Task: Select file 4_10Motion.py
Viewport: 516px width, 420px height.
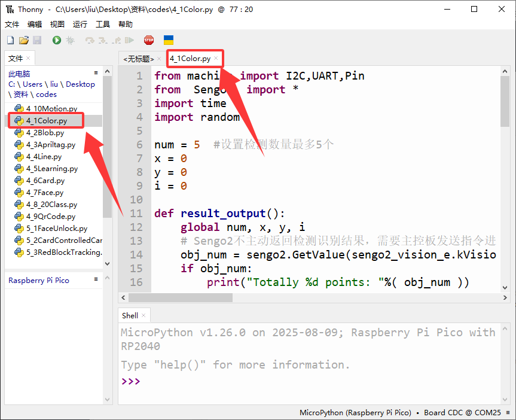Action: 51,109
